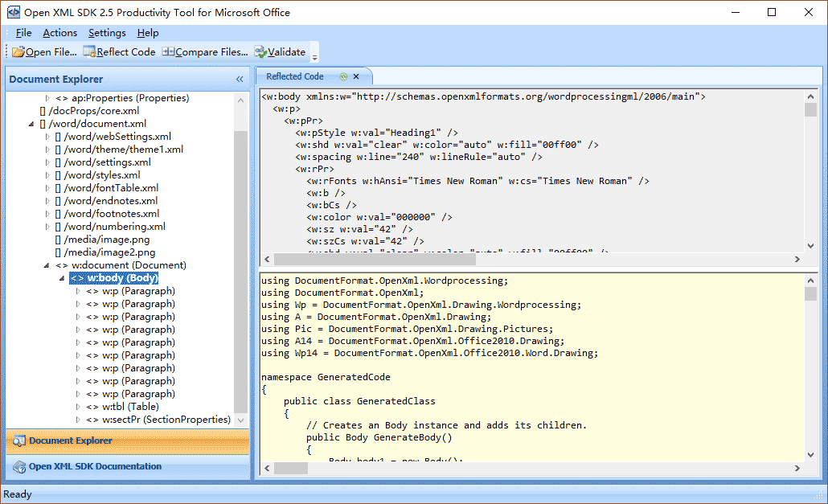Image resolution: width=828 pixels, height=504 pixels.
Task: Click the Validate toolbar icon
Action: [x=260, y=52]
